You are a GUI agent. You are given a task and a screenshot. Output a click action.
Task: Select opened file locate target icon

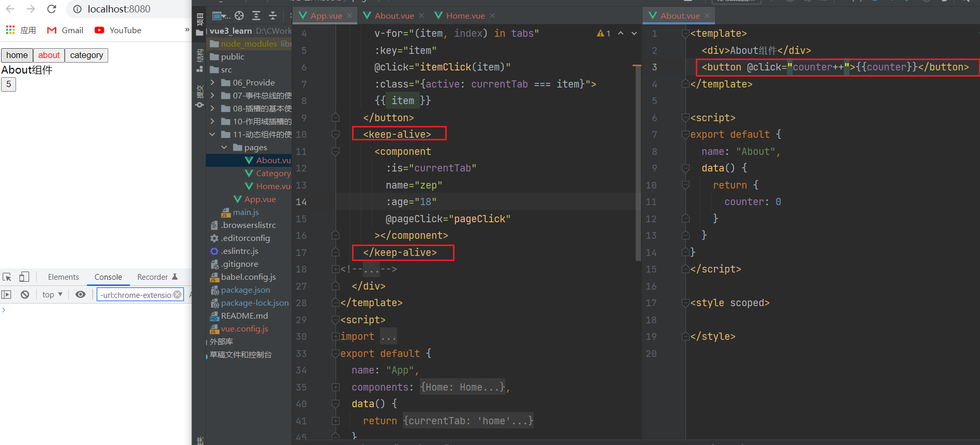tap(239, 16)
